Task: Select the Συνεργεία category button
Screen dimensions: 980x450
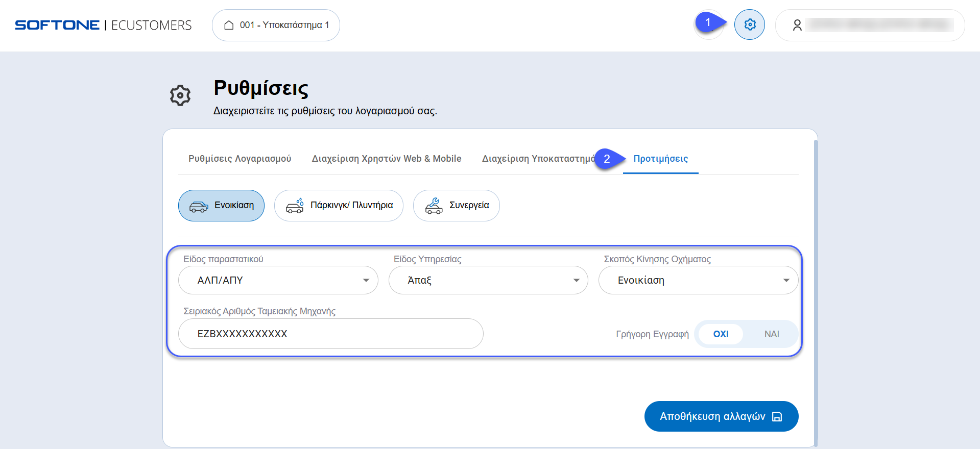Action: (456, 206)
